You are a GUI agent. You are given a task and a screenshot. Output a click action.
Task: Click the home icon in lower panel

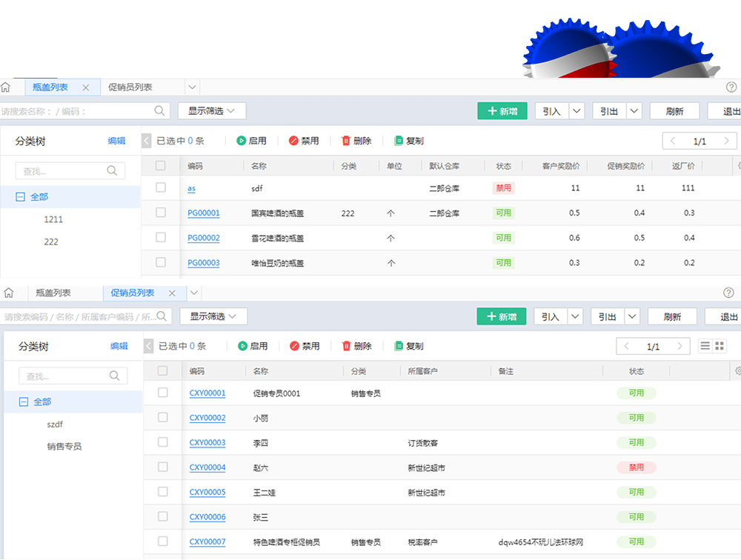coord(8,293)
